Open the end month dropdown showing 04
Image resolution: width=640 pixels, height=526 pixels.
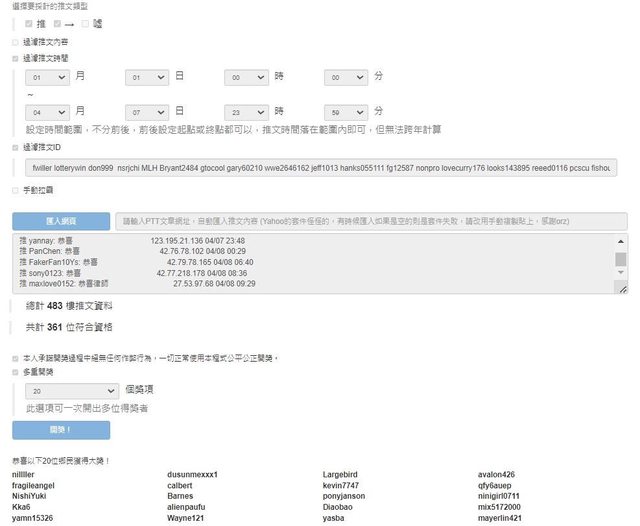click(48, 110)
